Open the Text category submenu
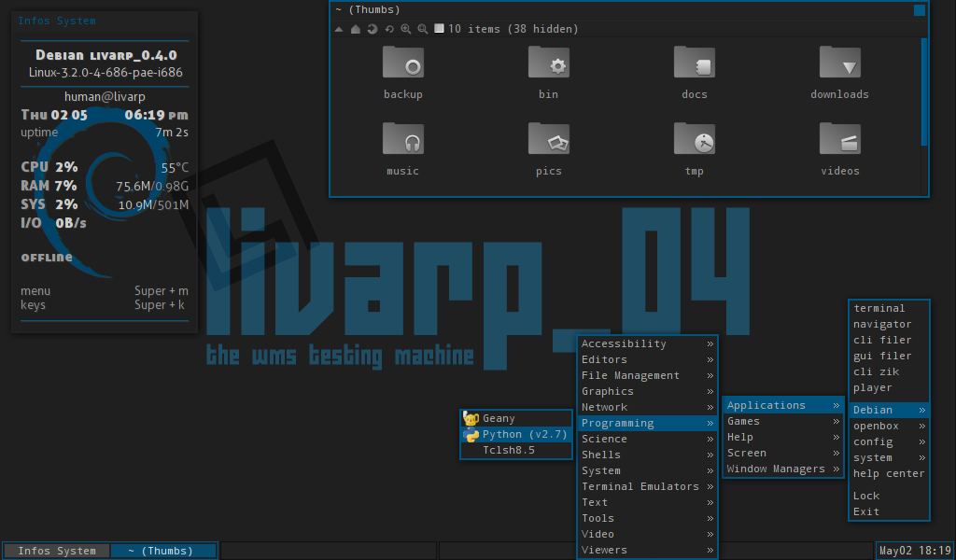The height and width of the screenshot is (560, 956). coord(647,502)
